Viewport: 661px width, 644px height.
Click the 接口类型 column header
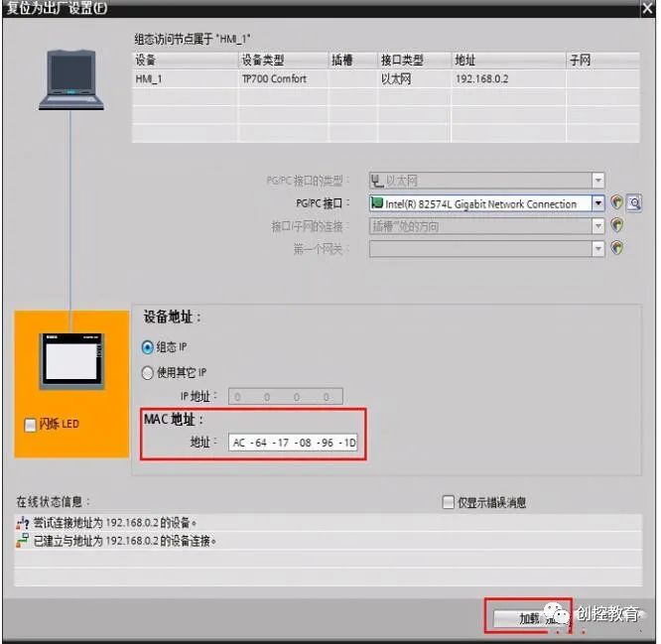(415, 61)
